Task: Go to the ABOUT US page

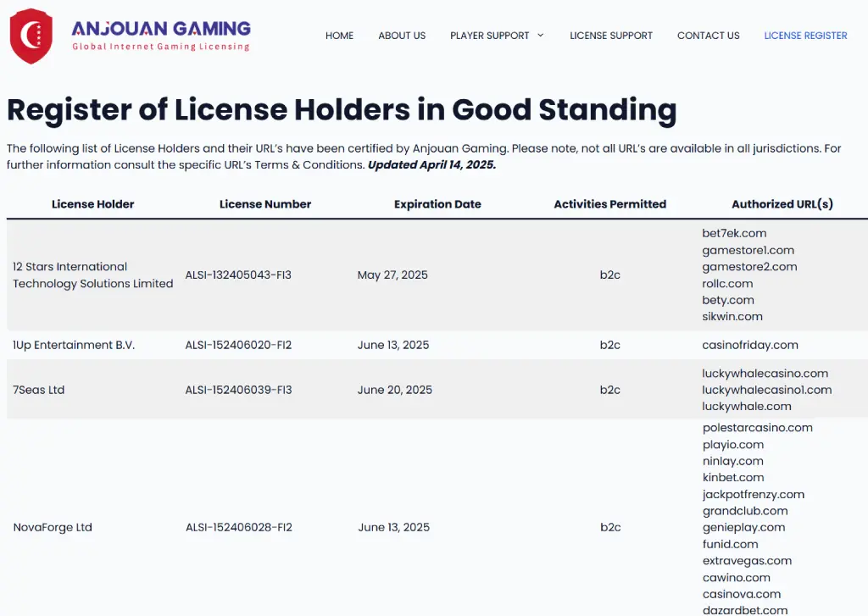Action: click(402, 36)
